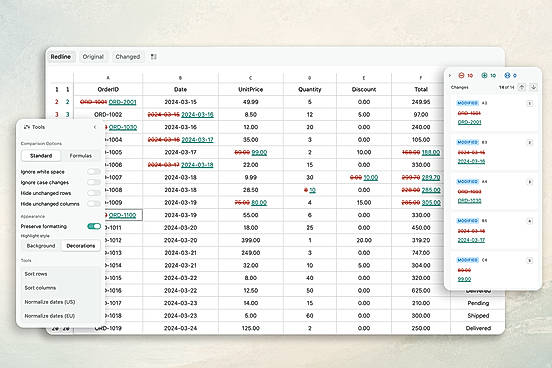
Task: Select the Standard comparison mode
Action: [x=41, y=156]
